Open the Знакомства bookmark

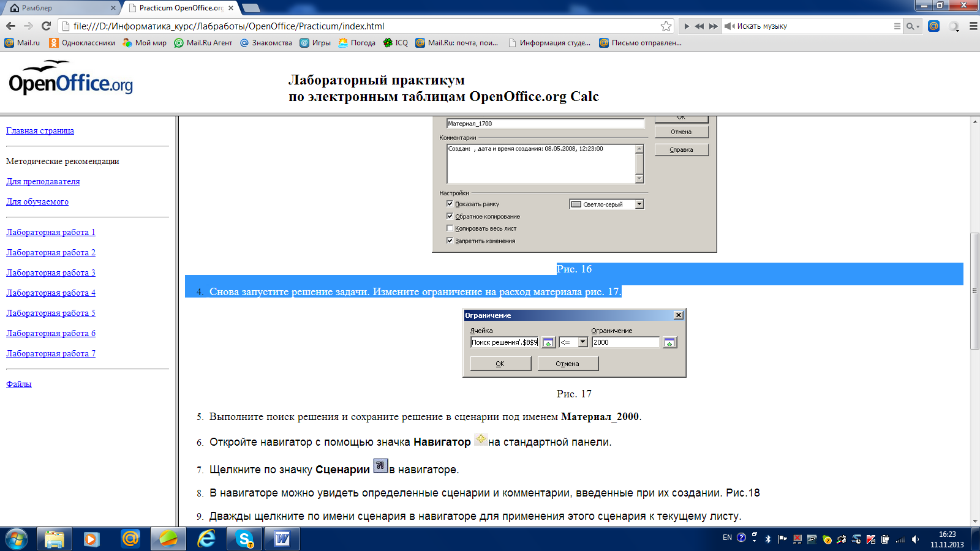tap(266, 43)
